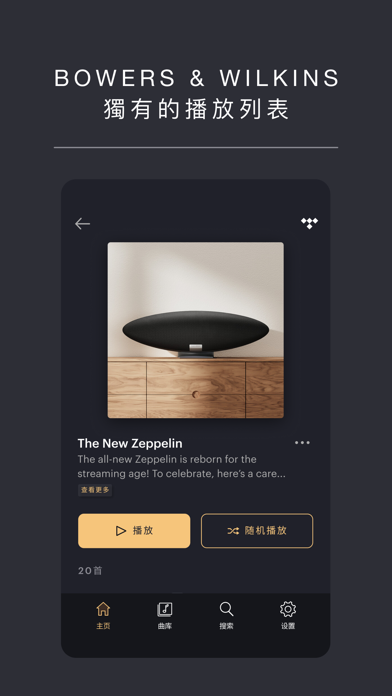This screenshot has height=696, width=392.
Task: Start playback with the 播放 button
Action: (134, 531)
